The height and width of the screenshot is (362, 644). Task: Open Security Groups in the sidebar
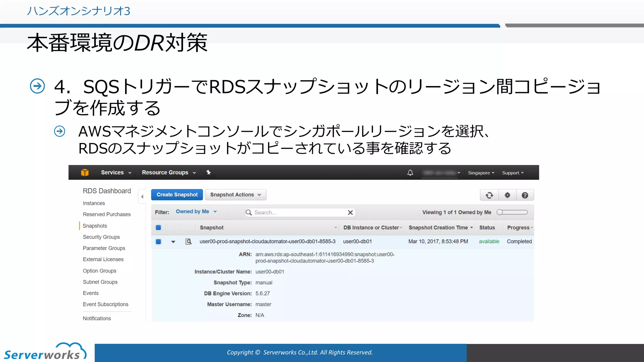101,237
